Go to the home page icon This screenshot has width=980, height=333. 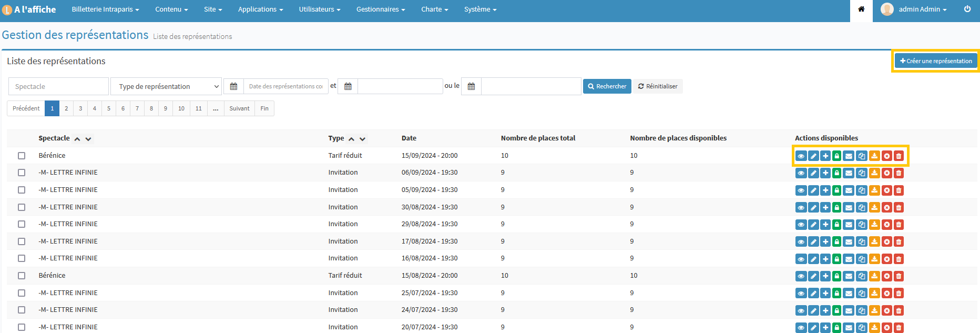point(861,9)
